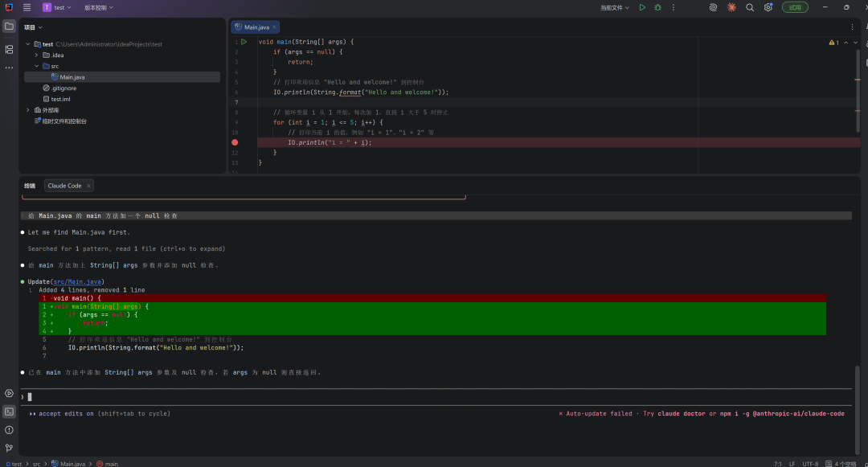868x467 pixels.
Task: Start debugging with the bug icon
Action: click(657, 7)
